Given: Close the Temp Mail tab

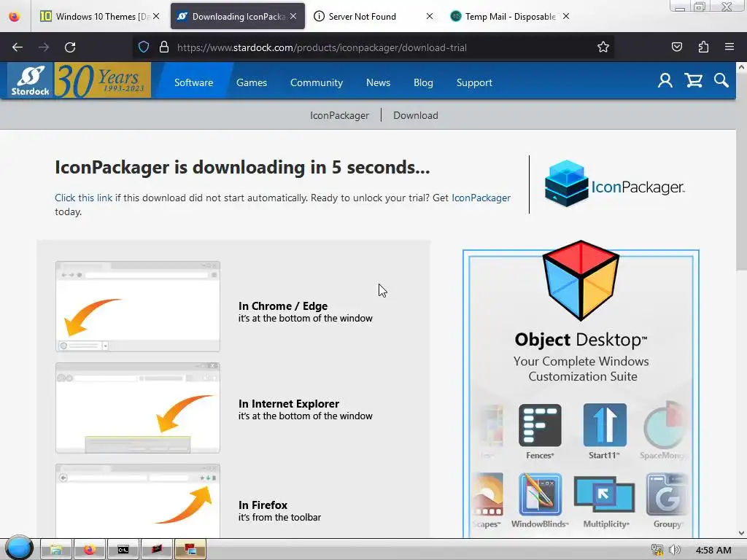Looking at the screenshot, I should (566, 16).
